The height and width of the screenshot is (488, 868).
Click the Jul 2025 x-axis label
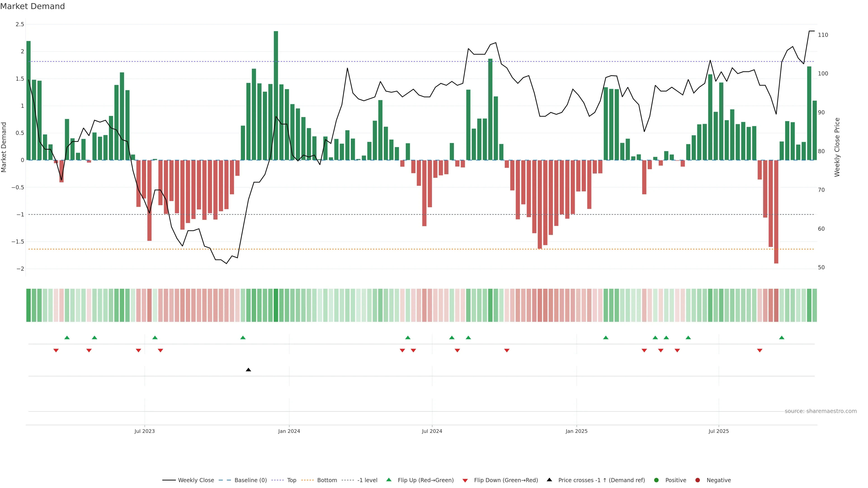click(x=718, y=431)
